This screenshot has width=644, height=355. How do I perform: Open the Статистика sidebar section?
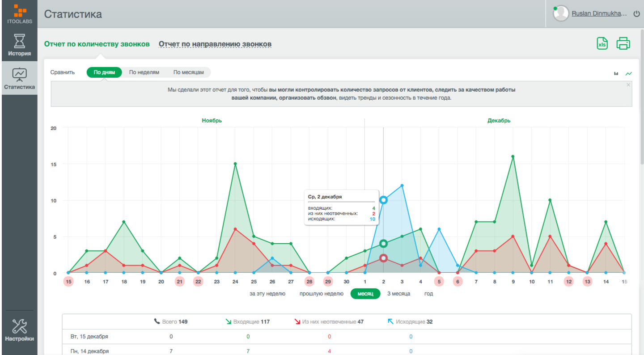[19, 78]
